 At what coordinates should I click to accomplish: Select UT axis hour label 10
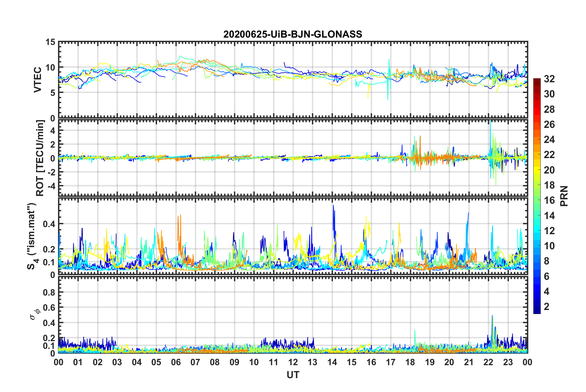point(254,362)
